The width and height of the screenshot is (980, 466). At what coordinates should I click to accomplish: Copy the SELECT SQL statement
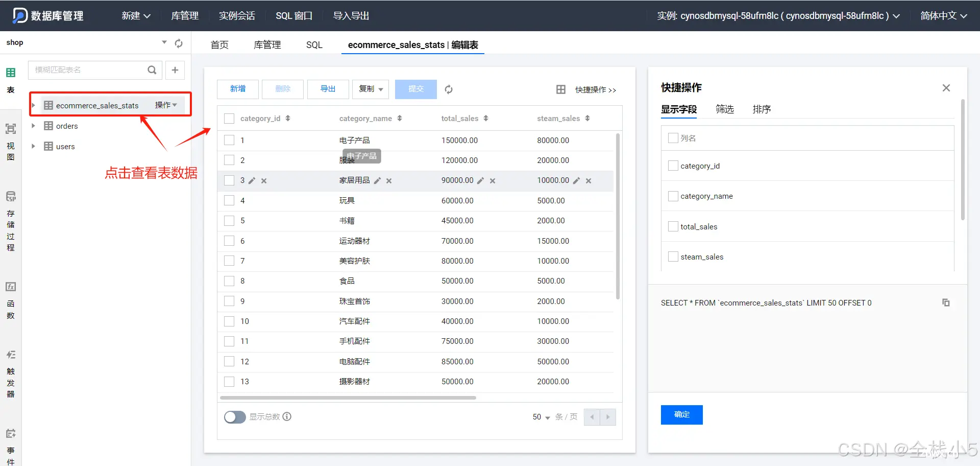(x=946, y=302)
